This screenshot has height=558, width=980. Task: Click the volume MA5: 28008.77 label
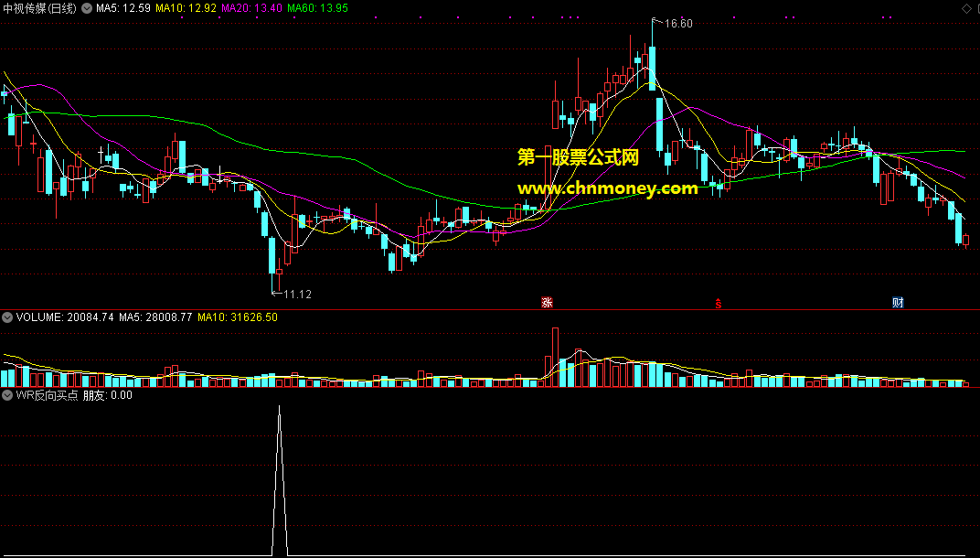coord(155,317)
